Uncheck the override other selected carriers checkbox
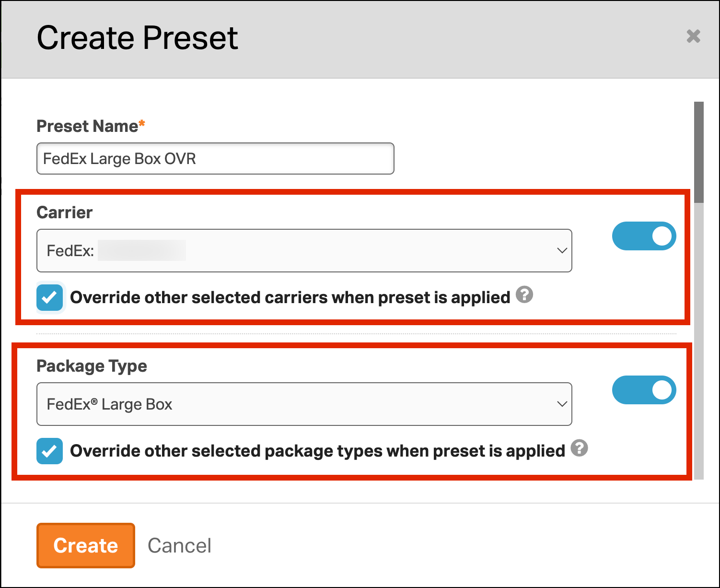The width and height of the screenshot is (720, 588). [x=50, y=297]
